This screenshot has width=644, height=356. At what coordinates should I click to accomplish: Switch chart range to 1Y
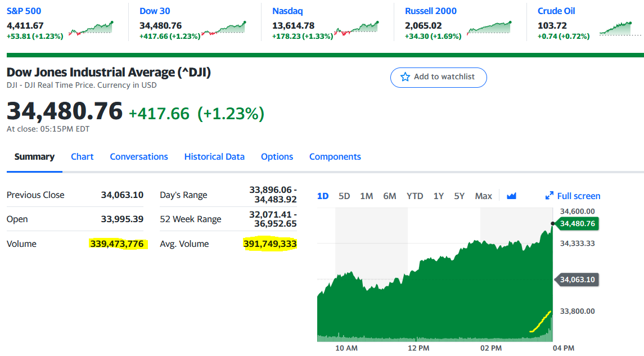pyautogui.click(x=439, y=196)
